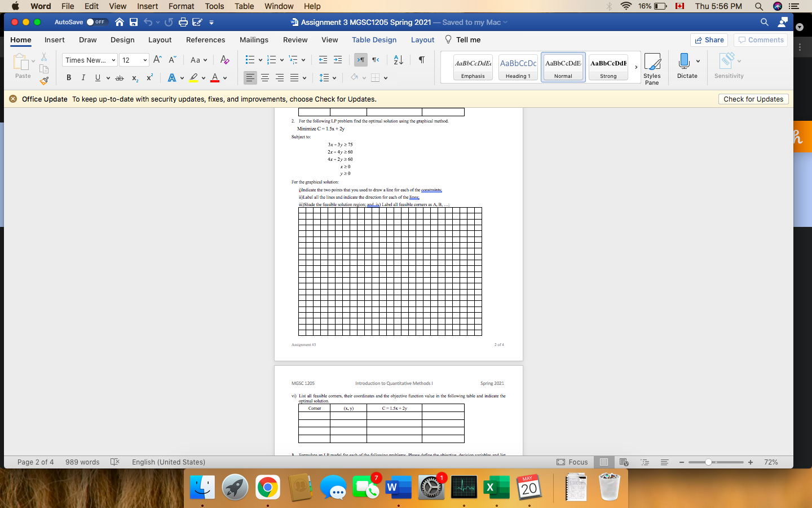This screenshot has height=508, width=812.
Task: Open the Styles Pane
Action: pyautogui.click(x=652, y=68)
